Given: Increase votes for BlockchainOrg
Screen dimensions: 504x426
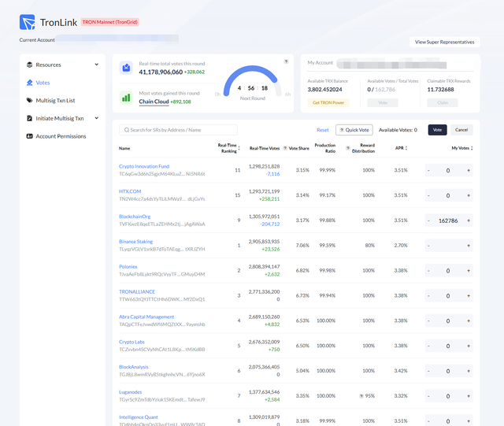Looking at the screenshot, I should tap(469, 220).
